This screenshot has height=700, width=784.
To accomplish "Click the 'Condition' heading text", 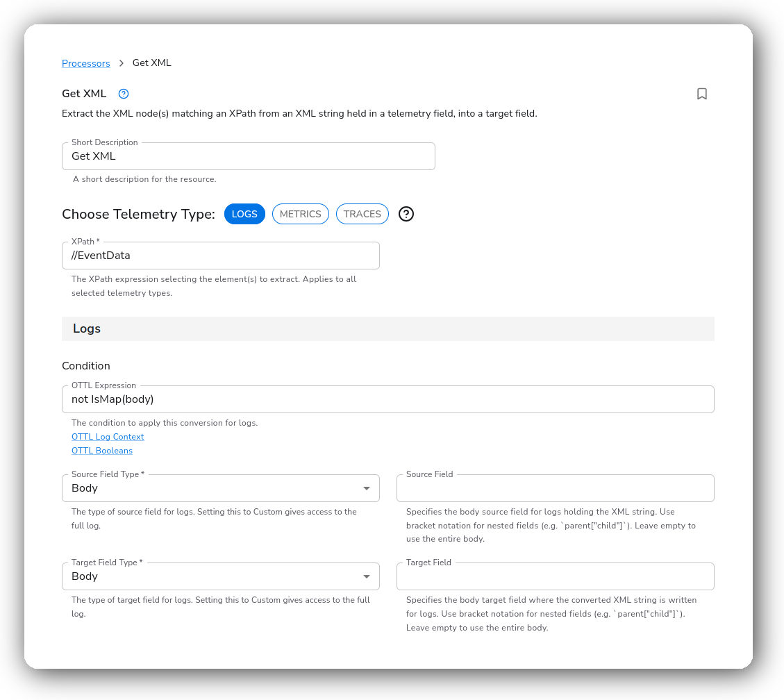I will [x=86, y=365].
